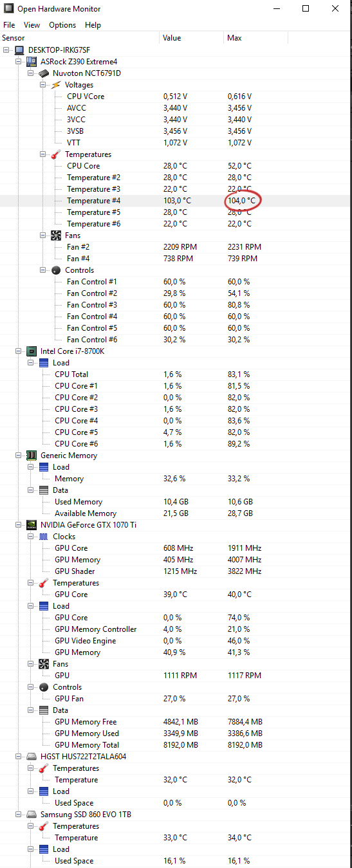Viewport: 352px width, 868px height.
Task: Collapse the DESKTOP-IRKG7SF root node
Action: click(6, 50)
